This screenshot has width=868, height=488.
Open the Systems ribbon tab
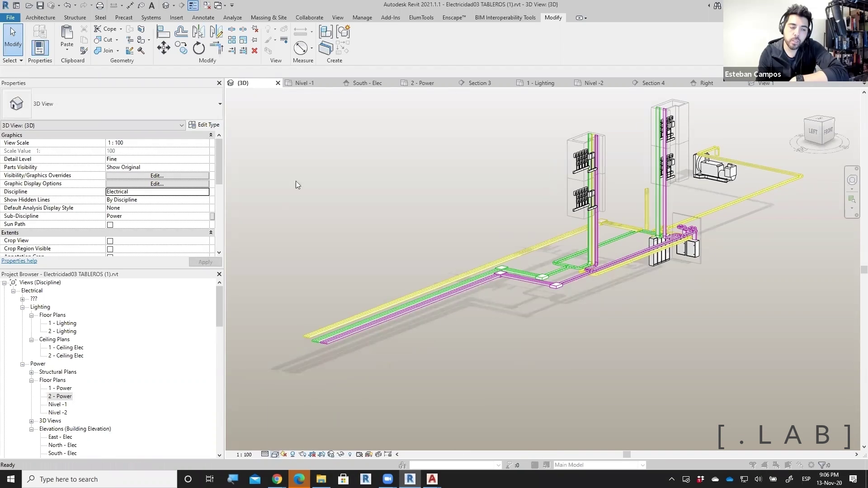point(151,18)
